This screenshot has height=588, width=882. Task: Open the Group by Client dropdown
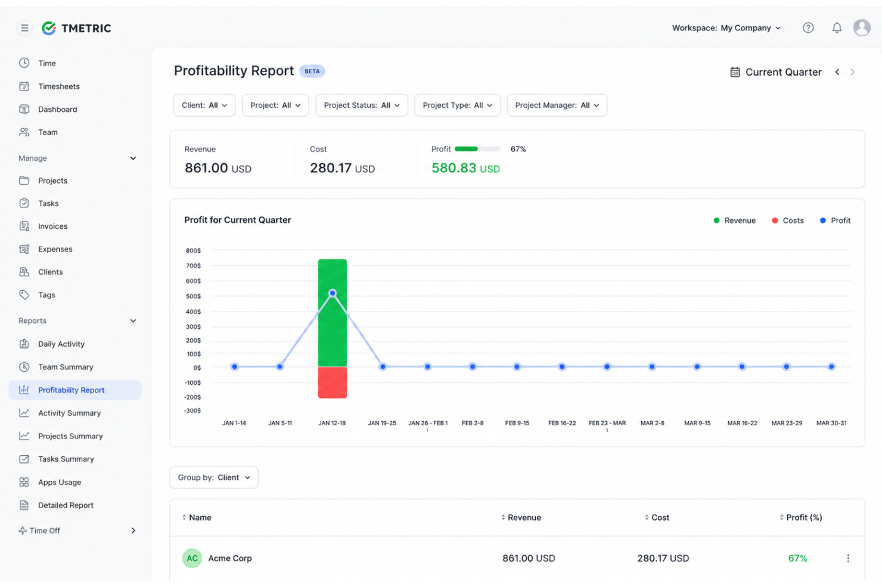point(214,478)
